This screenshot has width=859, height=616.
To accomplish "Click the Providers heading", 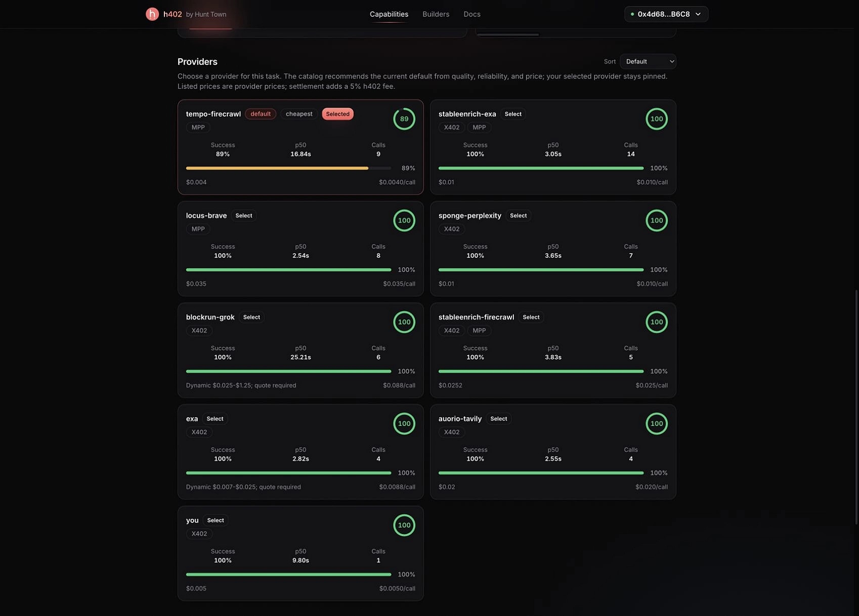I will point(197,62).
